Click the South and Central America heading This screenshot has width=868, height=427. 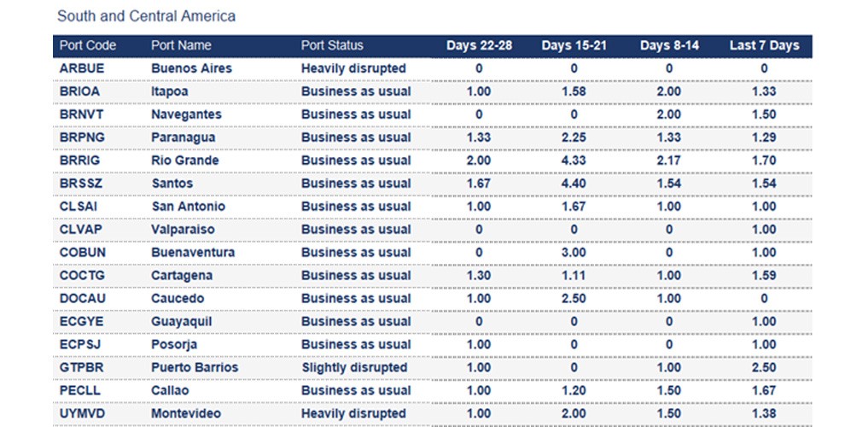(x=146, y=16)
